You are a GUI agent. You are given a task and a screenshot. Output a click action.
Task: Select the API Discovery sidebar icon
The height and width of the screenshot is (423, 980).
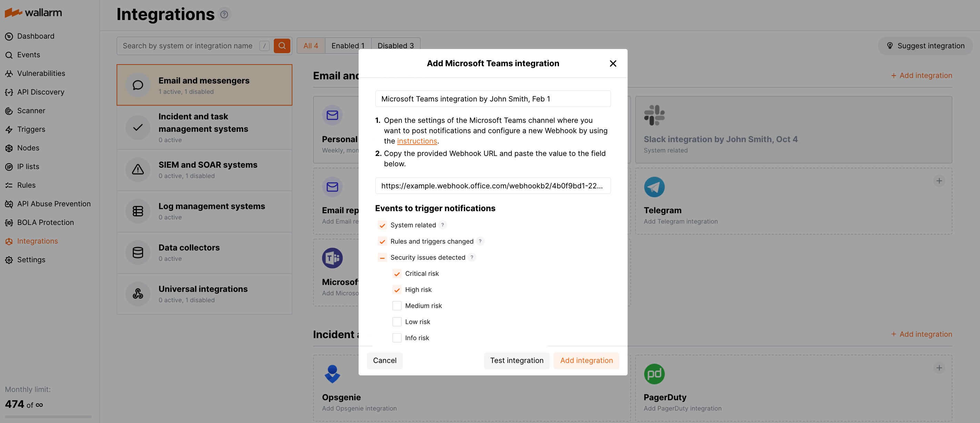click(x=9, y=92)
